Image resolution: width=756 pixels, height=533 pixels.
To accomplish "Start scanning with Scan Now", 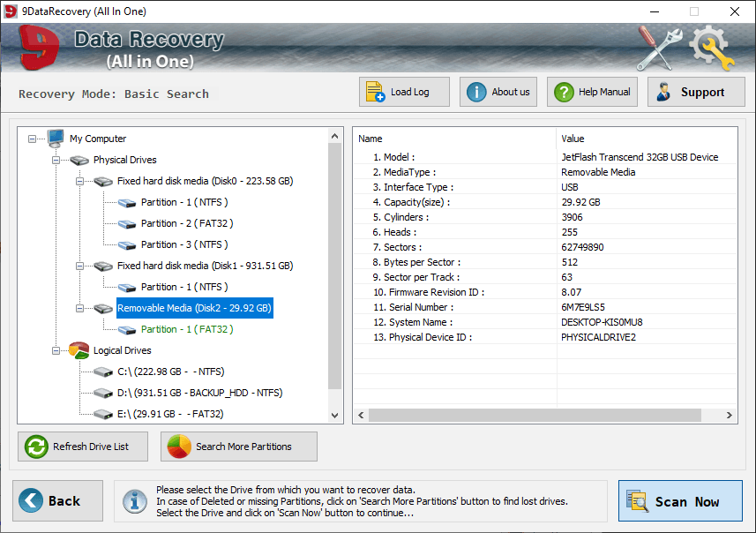I will 680,500.
